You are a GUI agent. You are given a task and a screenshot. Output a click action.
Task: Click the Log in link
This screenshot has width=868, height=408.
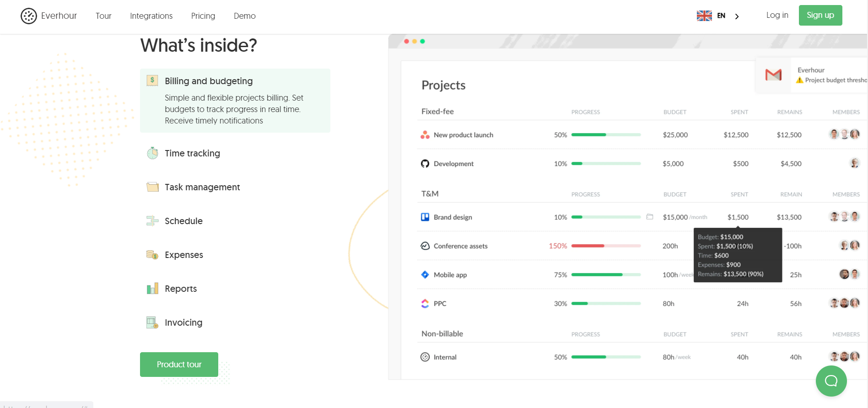pyautogui.click(x=777, y=15)
